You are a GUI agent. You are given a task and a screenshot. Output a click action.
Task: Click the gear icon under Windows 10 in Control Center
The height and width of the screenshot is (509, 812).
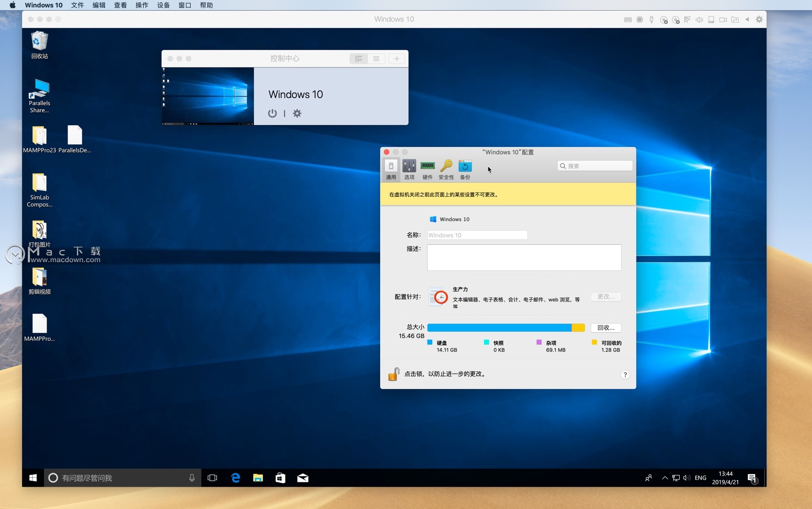point(297,113)
